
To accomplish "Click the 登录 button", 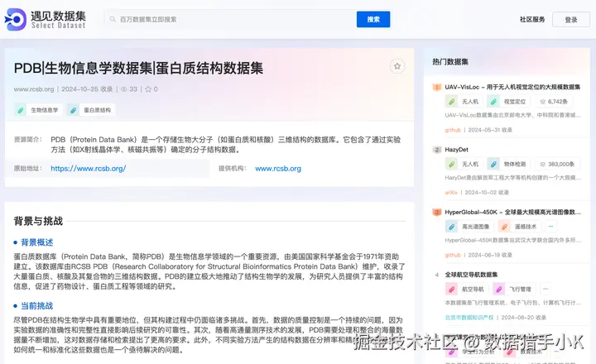I will click(x=571, y=20).
